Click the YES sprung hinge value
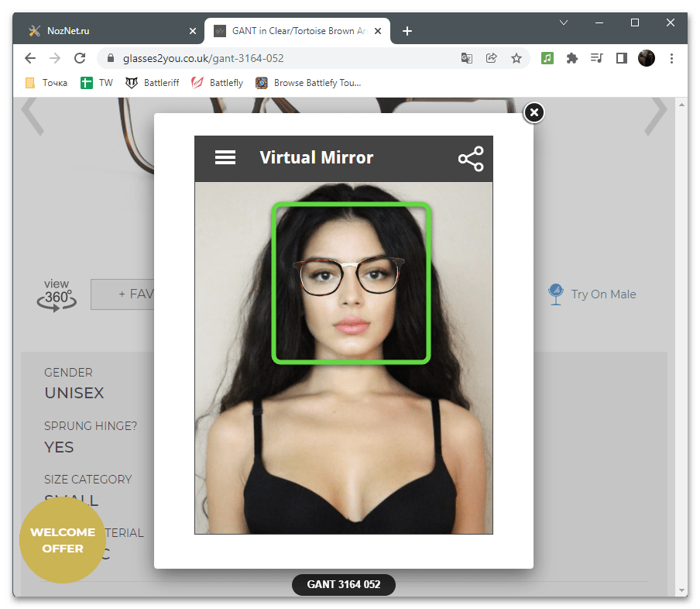Viewport: 700px width, 609px height. click(x=59, y=447)
